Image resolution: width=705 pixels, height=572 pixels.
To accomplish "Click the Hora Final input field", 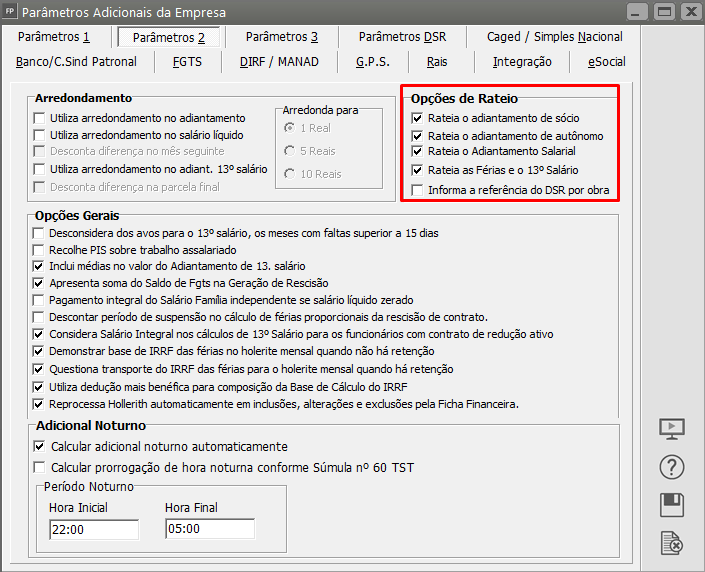I will (210, 529).
